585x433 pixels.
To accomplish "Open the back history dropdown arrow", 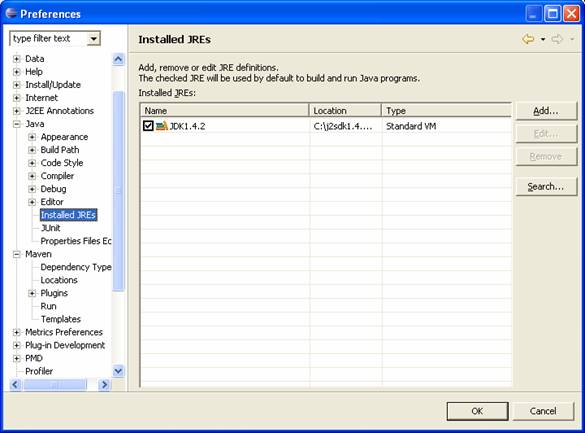I will (x=543, y=39).
